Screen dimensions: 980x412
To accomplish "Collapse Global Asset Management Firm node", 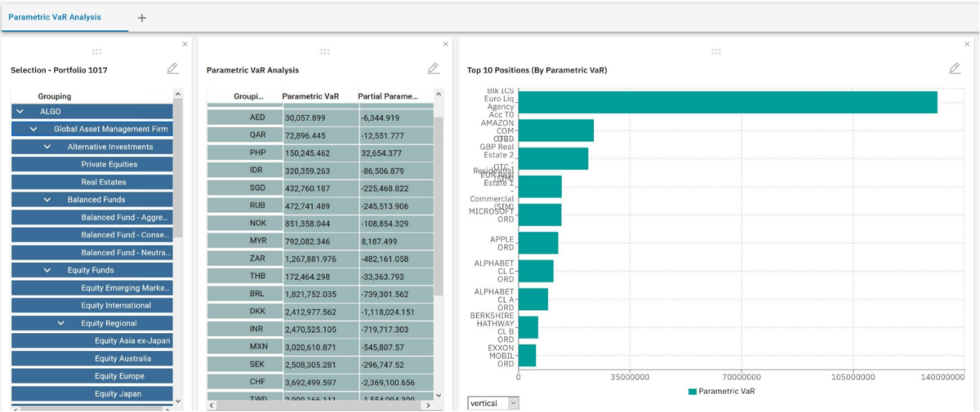I will (x=33, y=129).
